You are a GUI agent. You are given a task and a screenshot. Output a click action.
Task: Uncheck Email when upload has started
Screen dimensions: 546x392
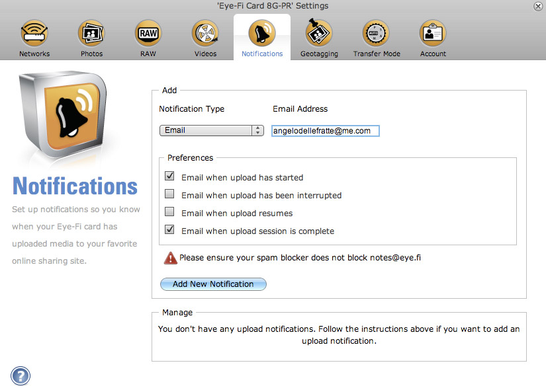[169, 176]
